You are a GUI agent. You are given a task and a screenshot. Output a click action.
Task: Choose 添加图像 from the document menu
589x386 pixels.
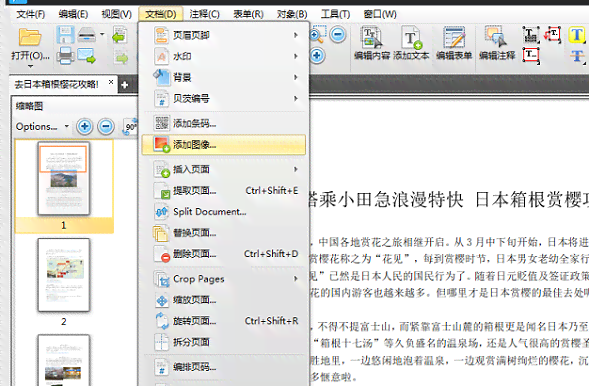point(224,145)
